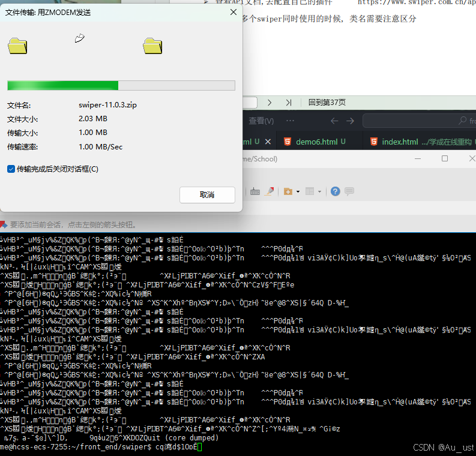
Task: Navigate back in VS Code
Action: click(334, 121)
